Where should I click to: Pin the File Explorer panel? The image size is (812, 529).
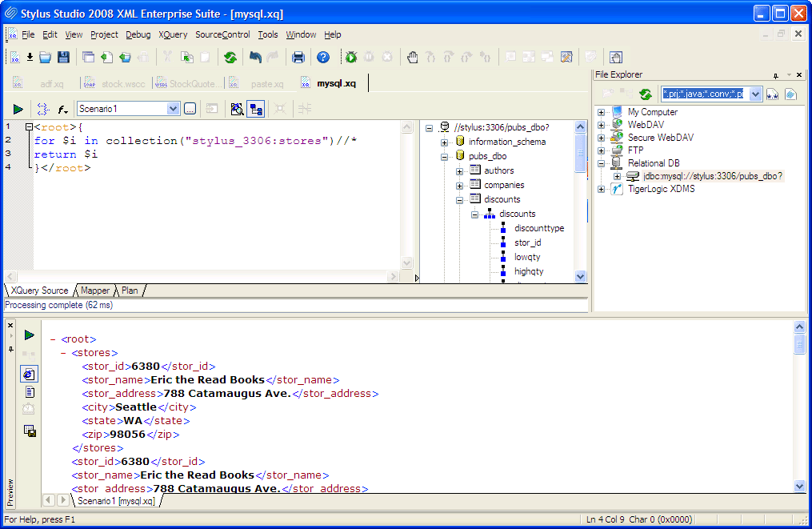coord(776,75)
